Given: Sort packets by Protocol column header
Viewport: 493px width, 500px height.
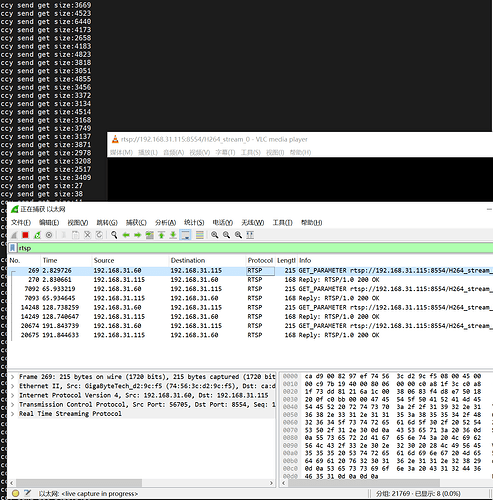Looking at the screenshot, I should click(x=260, y=260).
